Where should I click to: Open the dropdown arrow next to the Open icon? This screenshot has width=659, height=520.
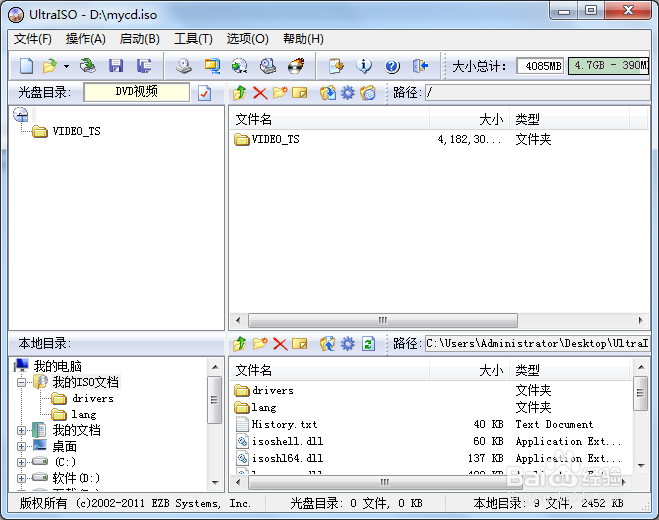[66, 66]
